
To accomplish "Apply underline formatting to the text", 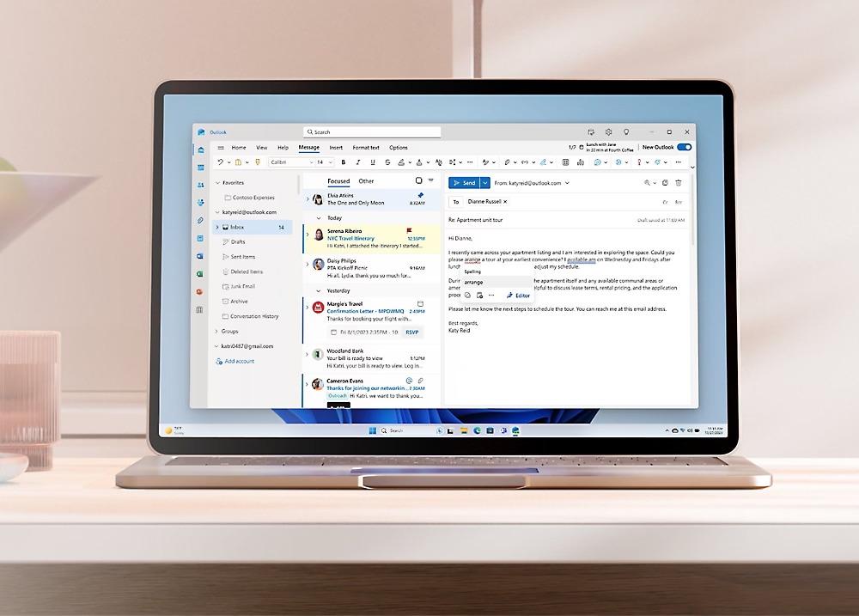I will 371,162.
